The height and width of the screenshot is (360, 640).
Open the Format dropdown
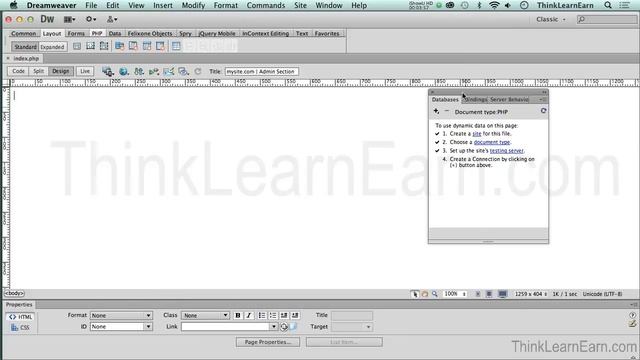coord(121,316)
